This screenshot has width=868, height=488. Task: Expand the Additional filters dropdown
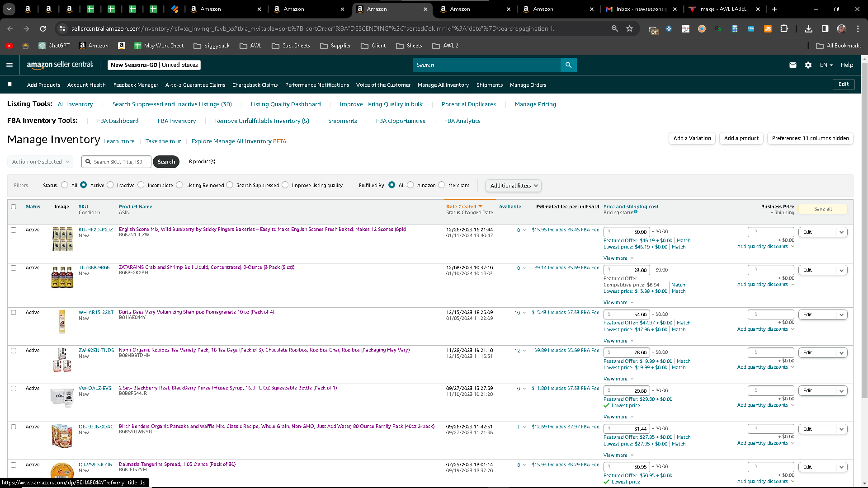tap(513, 186)
